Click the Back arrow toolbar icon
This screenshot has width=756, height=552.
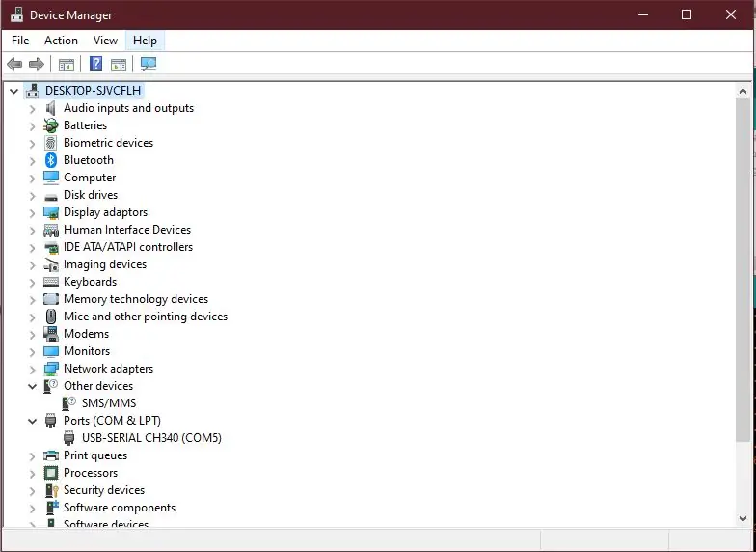[x=14, y=64]
